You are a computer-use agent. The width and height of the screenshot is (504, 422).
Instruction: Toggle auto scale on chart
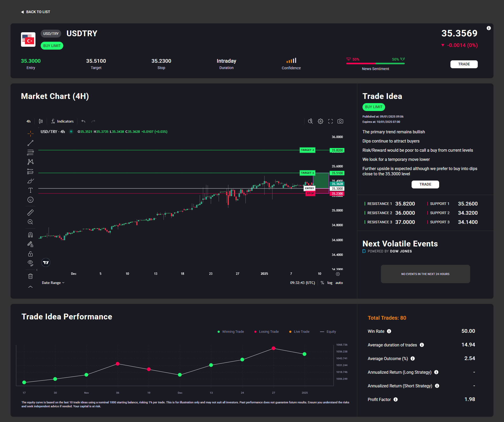point(339,283)
